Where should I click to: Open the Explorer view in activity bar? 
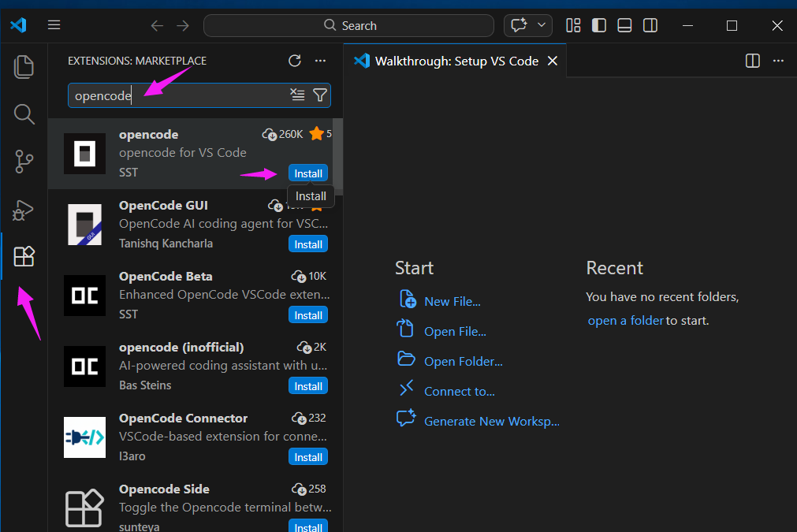pyautogui.click(x=24, y=67)
